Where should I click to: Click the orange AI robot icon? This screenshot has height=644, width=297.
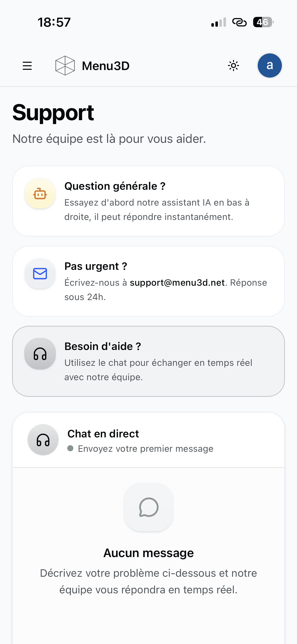click(40, 194)
